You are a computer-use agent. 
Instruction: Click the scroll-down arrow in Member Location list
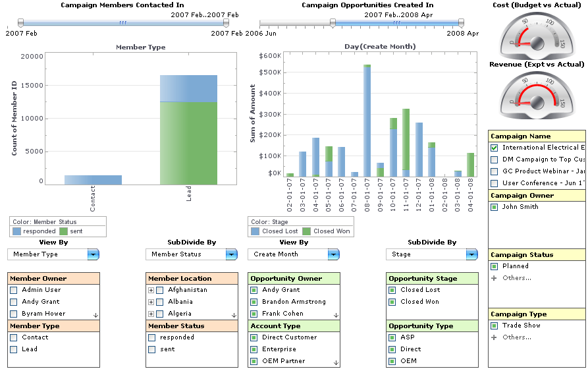tap(234, 316)
